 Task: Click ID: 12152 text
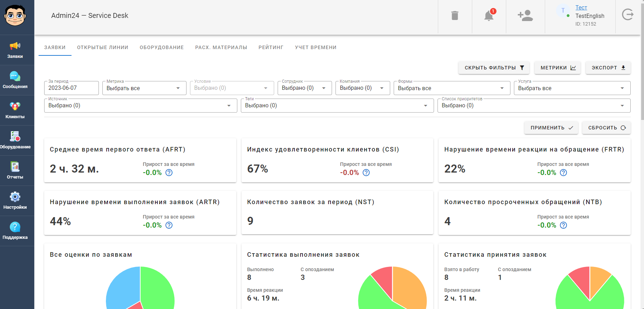click(586, 24)
